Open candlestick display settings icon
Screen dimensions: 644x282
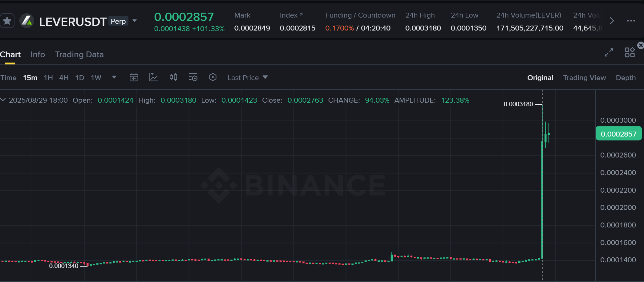(x=173, y=77)
